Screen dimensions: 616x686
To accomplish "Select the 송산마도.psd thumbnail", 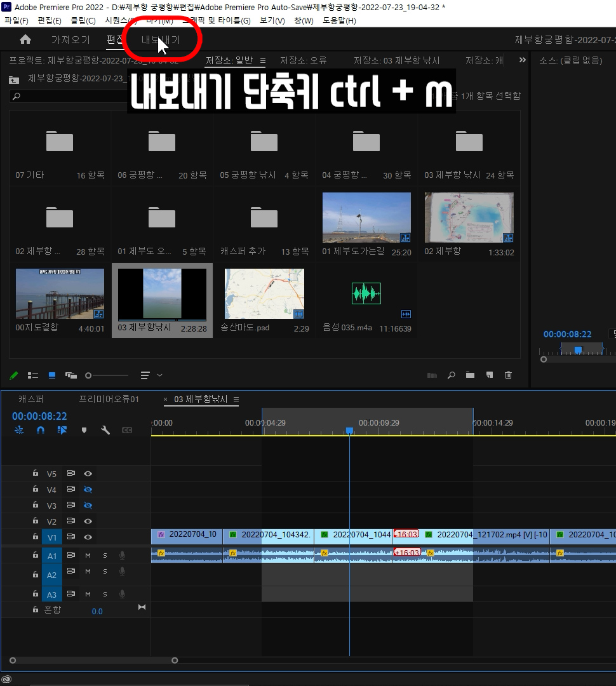I will 264,293.
